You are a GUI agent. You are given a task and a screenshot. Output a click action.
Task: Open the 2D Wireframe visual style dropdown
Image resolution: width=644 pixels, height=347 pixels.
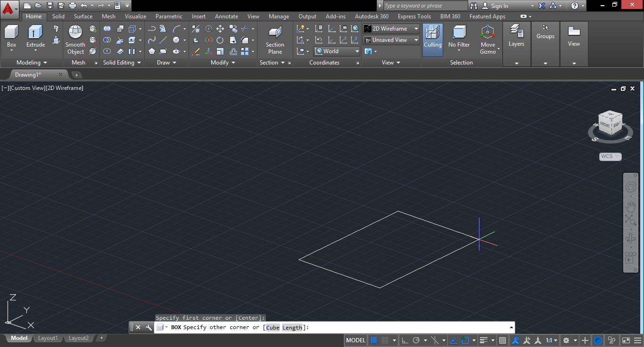click(391, 29)
